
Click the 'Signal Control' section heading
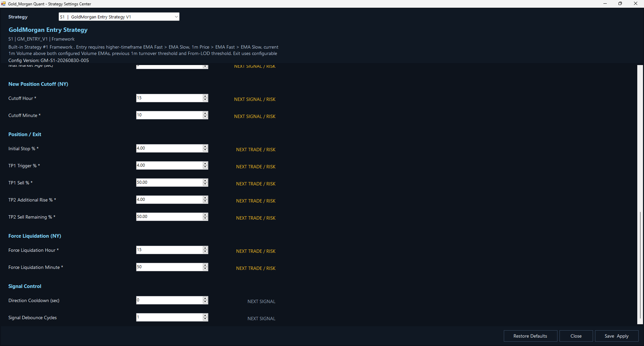pos(25,286)
